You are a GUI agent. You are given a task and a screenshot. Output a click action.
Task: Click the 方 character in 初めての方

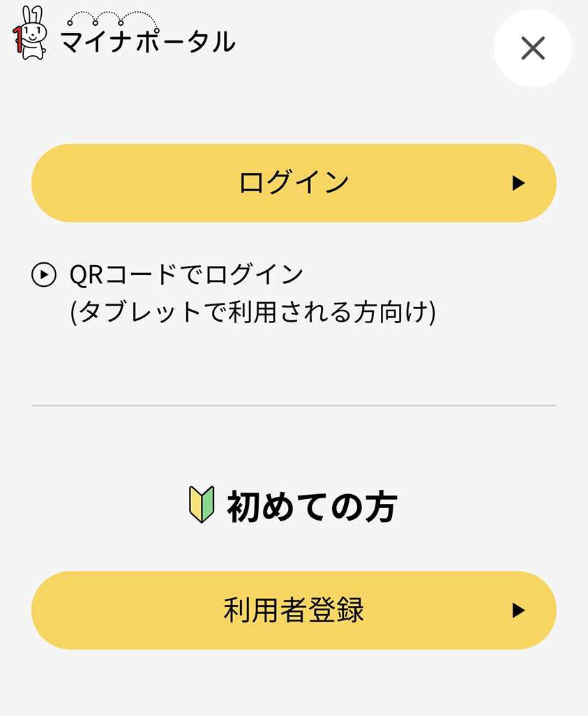click(x=381, y=506)
